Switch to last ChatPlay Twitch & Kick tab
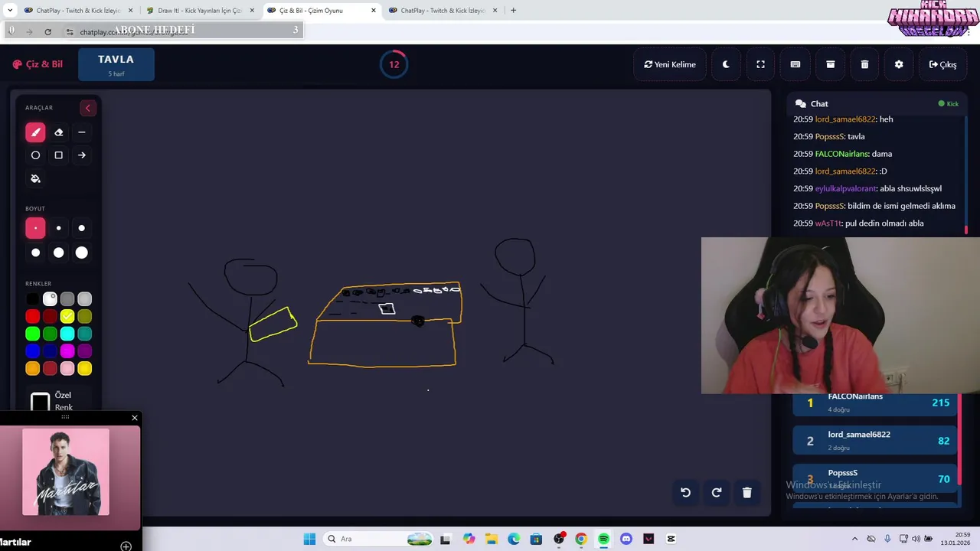 443,11
